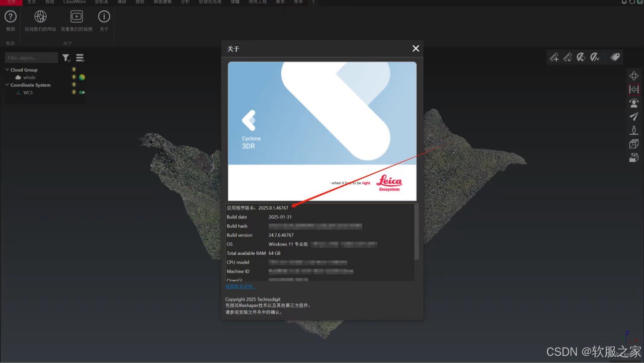644x363 pixels.
Task: Click the label tag tool icon
Action: coord(615,57)
